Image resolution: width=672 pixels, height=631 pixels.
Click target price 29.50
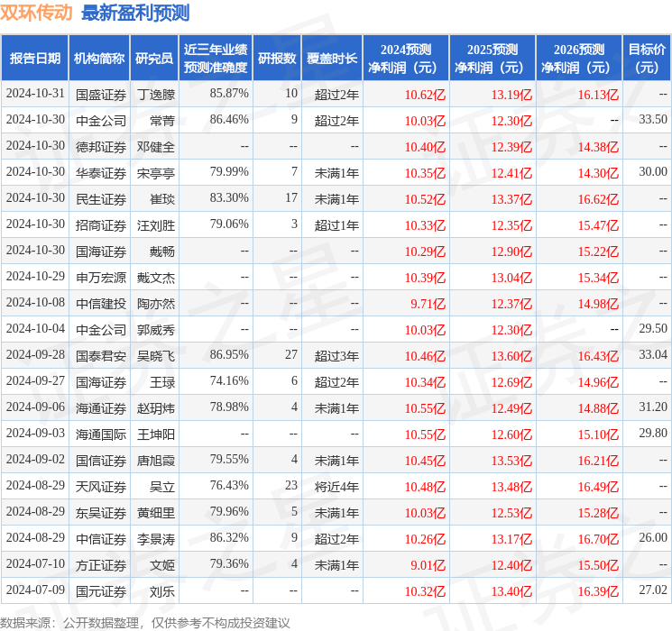(653, 328)
